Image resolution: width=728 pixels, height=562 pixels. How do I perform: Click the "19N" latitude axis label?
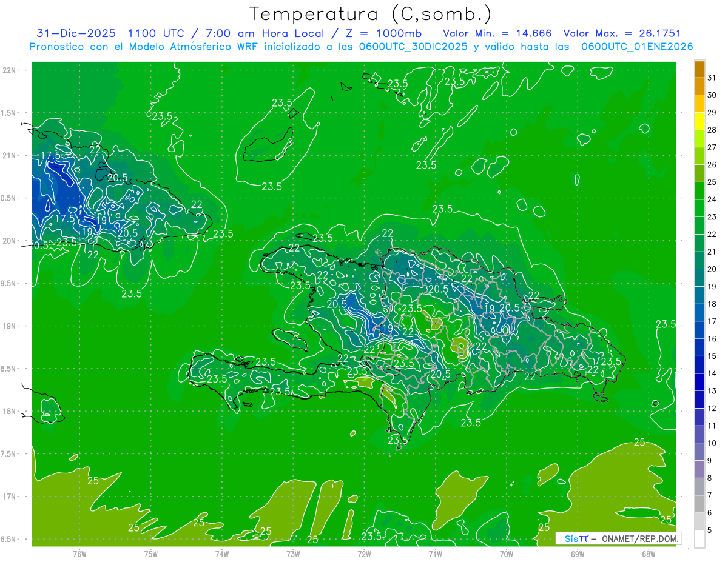pyautogui.click(x=9, y=326)
